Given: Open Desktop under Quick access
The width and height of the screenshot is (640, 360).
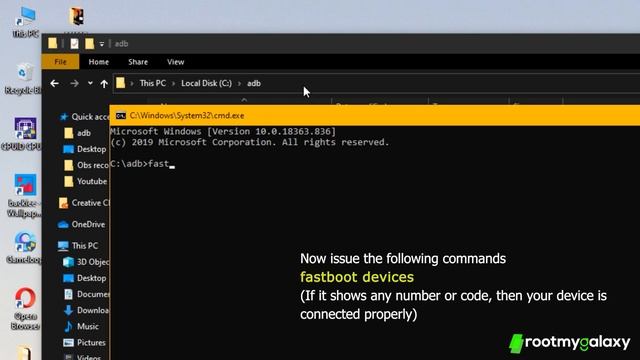Looking at the screenshot, I should coord(84,149).
